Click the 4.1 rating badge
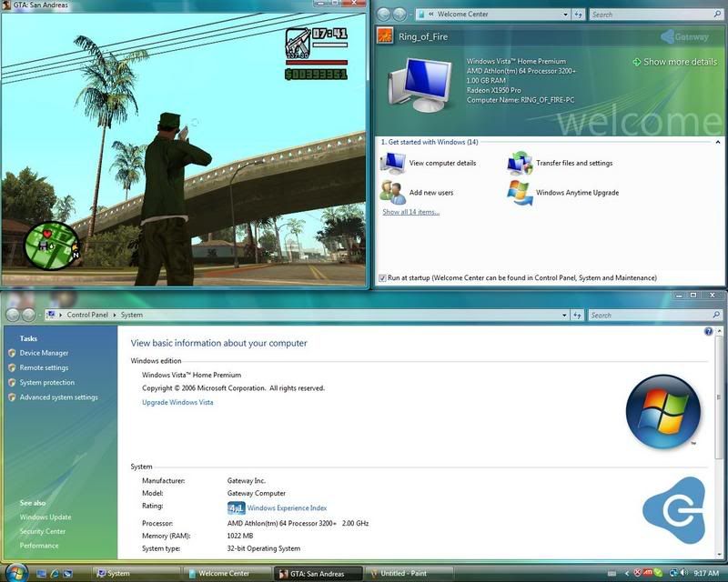The height and width of the screenshot is (582, 728). 236,508
